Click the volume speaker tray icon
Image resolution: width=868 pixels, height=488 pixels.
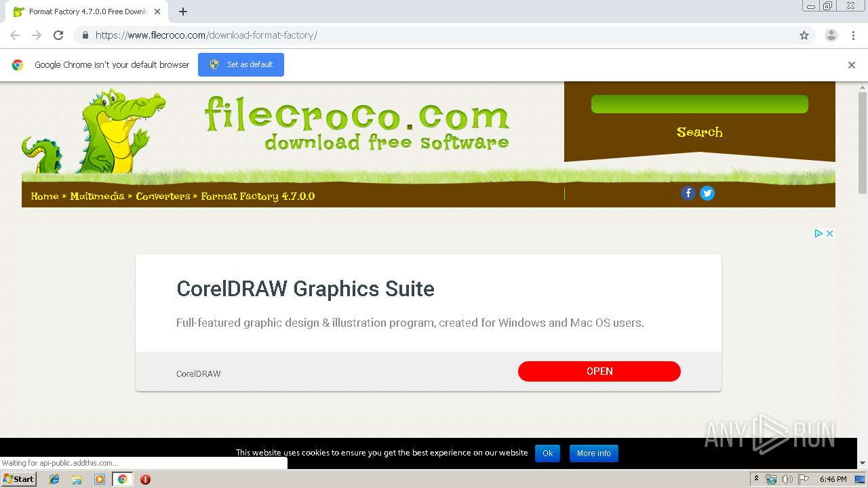tap(787, 479)
